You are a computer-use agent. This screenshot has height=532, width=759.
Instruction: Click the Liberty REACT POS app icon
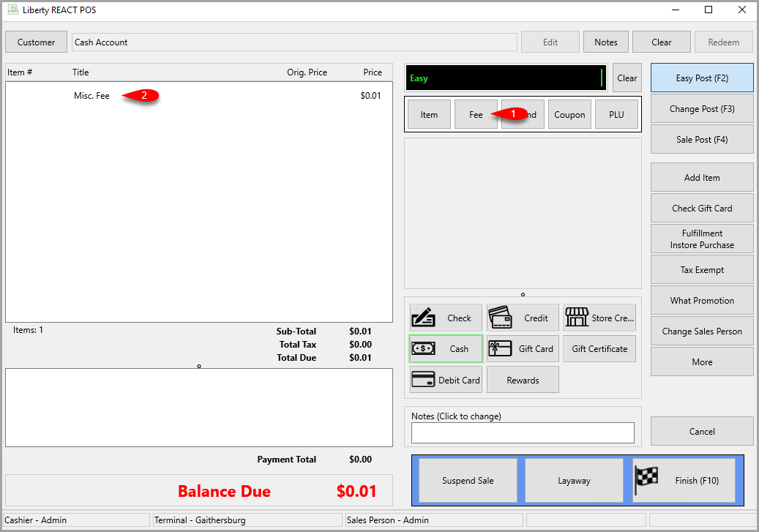tap(13, 10)
